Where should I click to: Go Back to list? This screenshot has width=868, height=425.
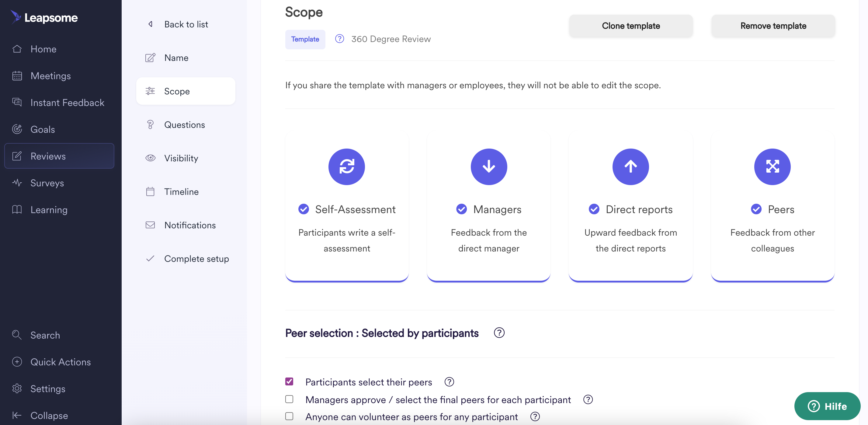(x=186, y=24)
